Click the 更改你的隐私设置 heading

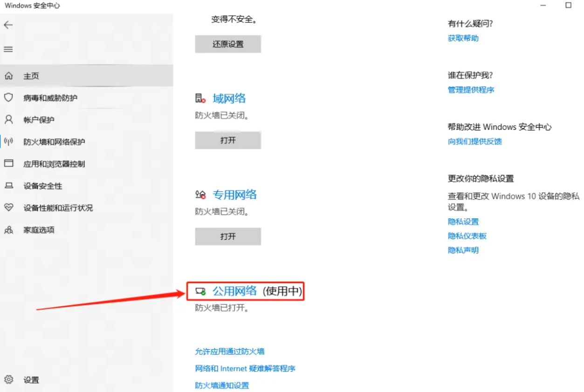[x=481, y=178]
